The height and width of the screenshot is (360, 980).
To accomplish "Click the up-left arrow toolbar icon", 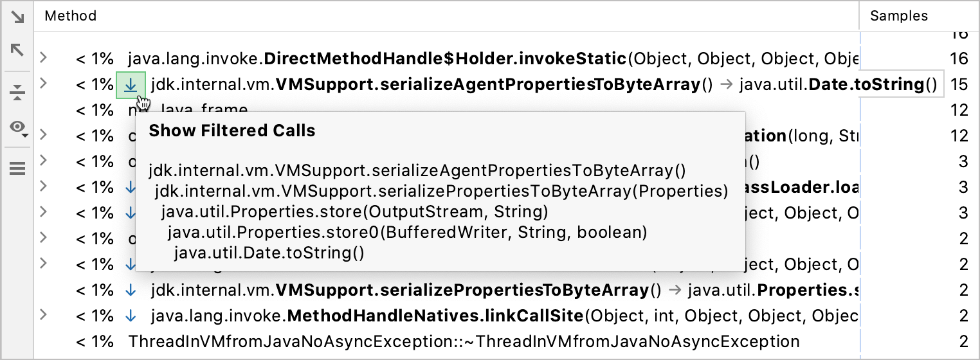I will tap(17, 50).
